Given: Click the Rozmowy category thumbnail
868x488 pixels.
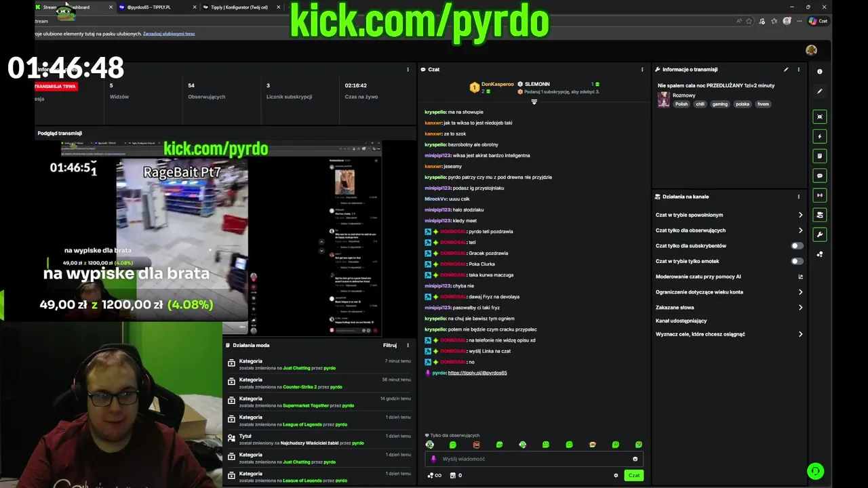Looking at the screenshot, I should (663, 100).
